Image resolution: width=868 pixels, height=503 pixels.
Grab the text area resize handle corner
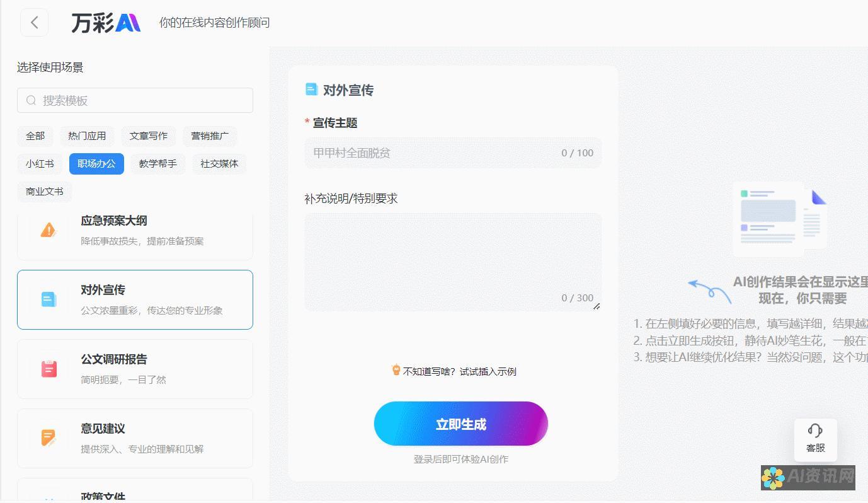coord(597,306)
